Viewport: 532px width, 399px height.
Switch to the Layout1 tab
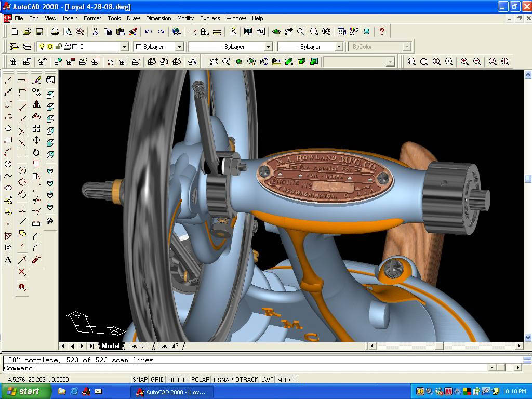(x=138, y=346)
